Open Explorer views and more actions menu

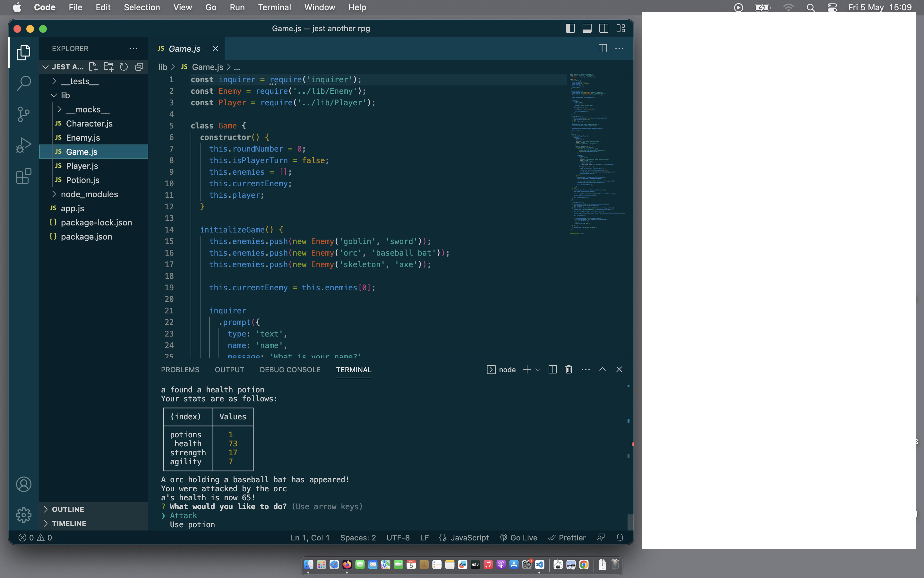[133, 48]
